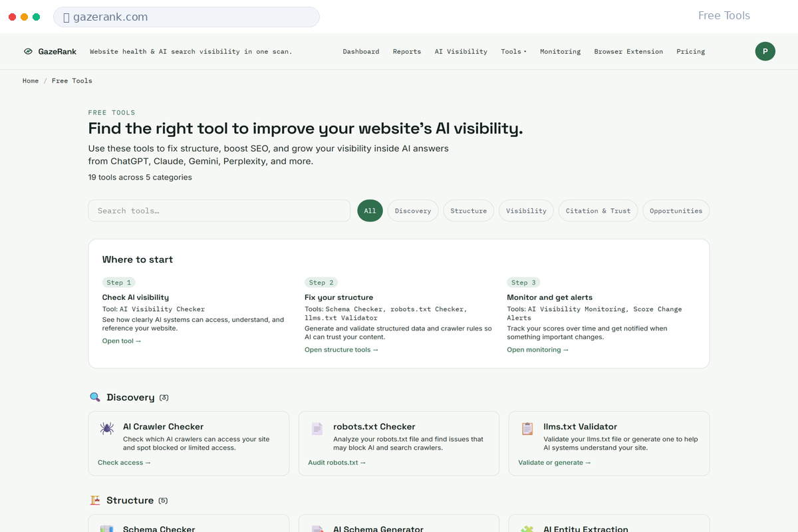Screen dimensions: 798x532
Task: Open the P user avatar menu
Action: tap(765, 51)
